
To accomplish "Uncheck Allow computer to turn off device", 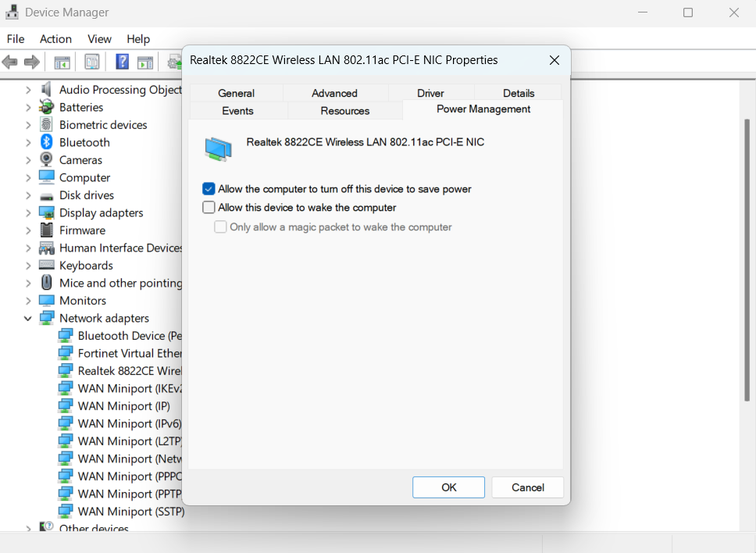I will [x=209, y=188].
